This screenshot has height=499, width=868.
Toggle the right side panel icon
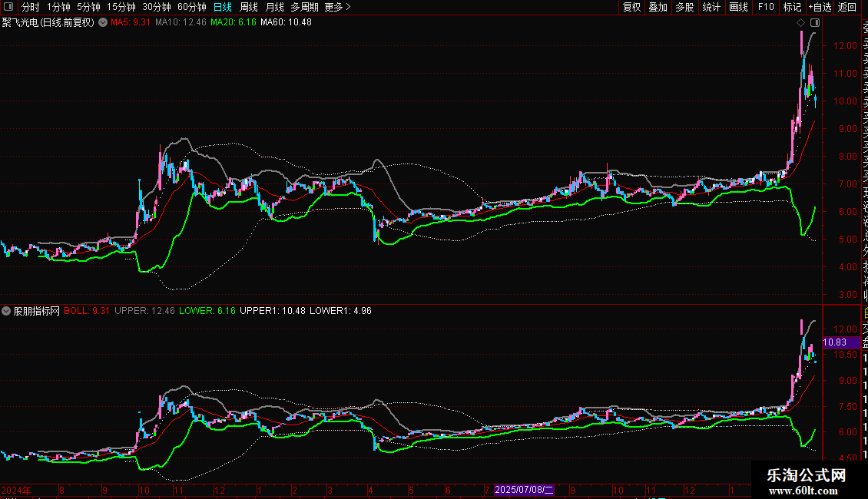coord(815,22)
